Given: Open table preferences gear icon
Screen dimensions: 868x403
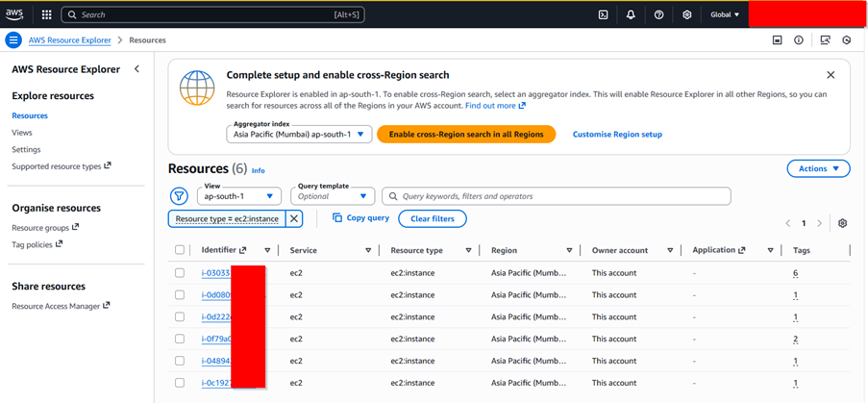Looking at the screenshot, I should (x=843, y=223).
